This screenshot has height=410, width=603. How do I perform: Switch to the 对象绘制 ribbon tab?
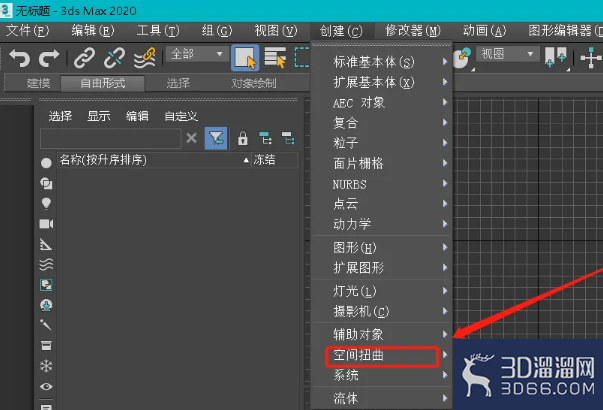(253, 83)
